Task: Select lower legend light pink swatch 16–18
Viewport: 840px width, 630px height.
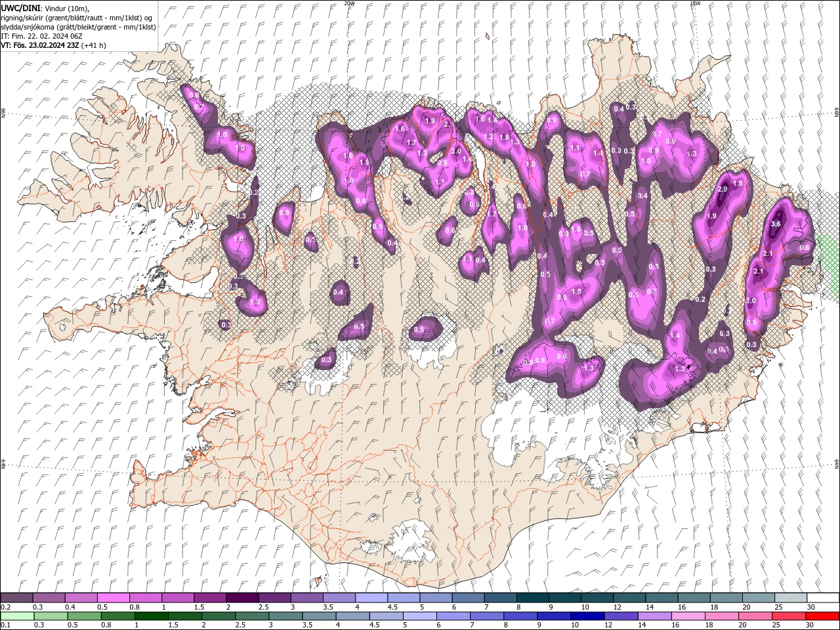Action: (x=688, y=616)
